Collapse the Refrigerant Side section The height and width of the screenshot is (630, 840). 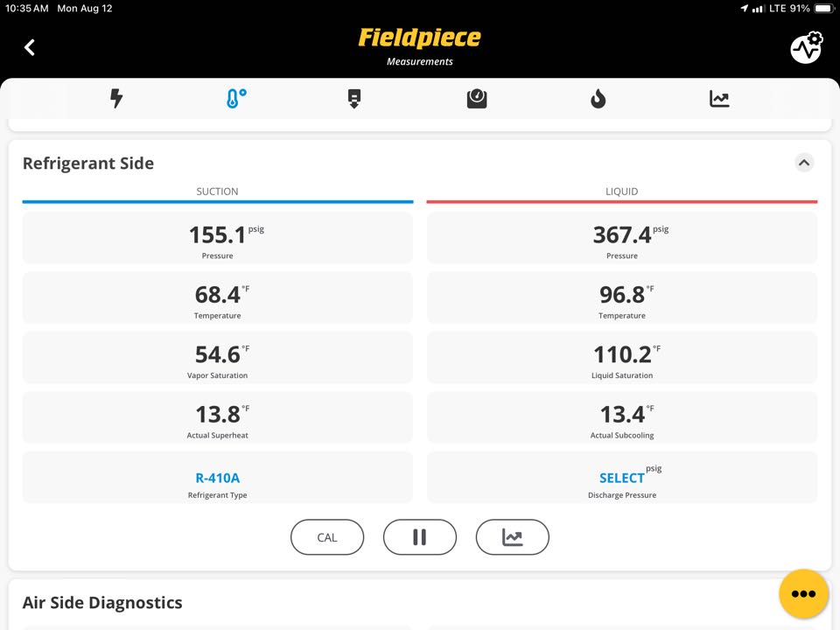point(804,163)
